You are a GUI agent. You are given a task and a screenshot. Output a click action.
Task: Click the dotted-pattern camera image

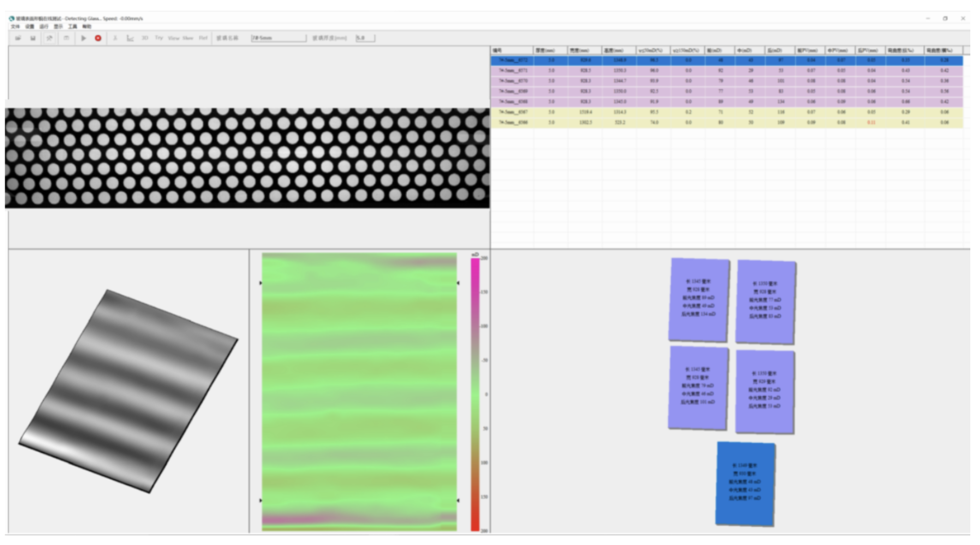[x=247, y=158]
